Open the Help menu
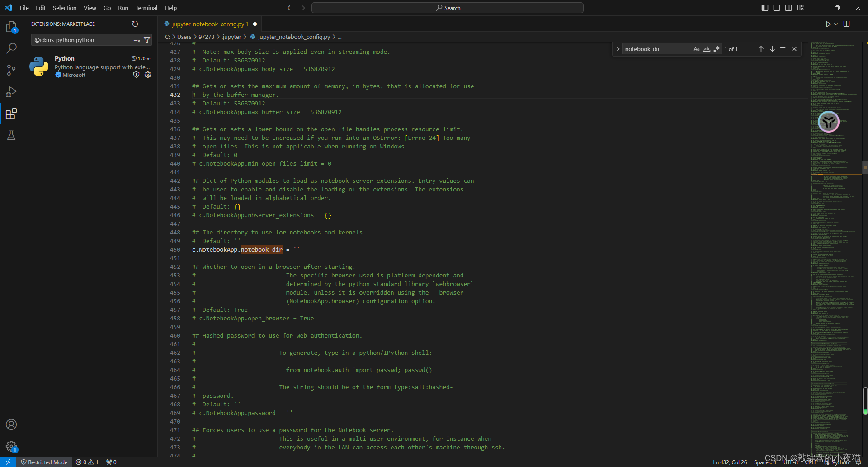 (x=170, y=8)
